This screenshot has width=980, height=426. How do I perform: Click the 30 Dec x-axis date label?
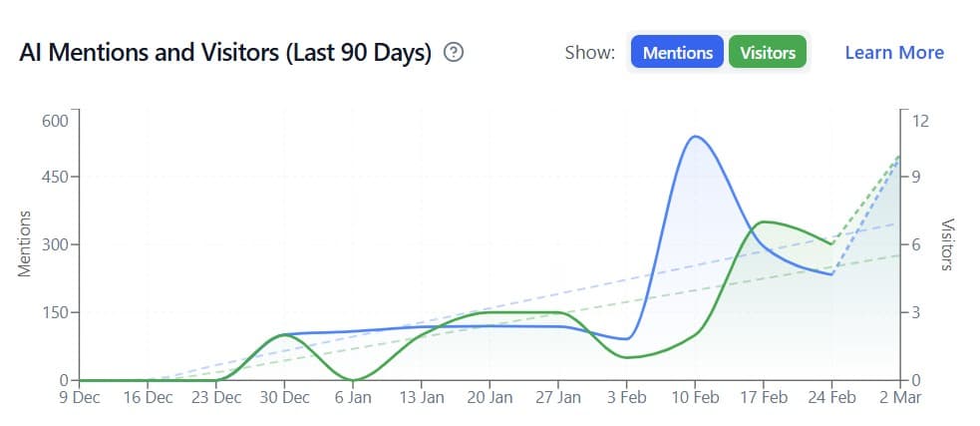[x=283, y=398]
